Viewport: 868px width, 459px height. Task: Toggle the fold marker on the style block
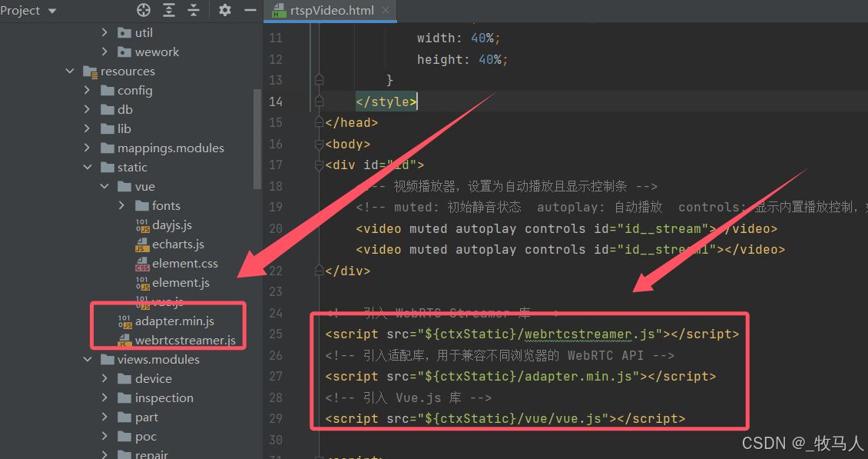[318, 101]
